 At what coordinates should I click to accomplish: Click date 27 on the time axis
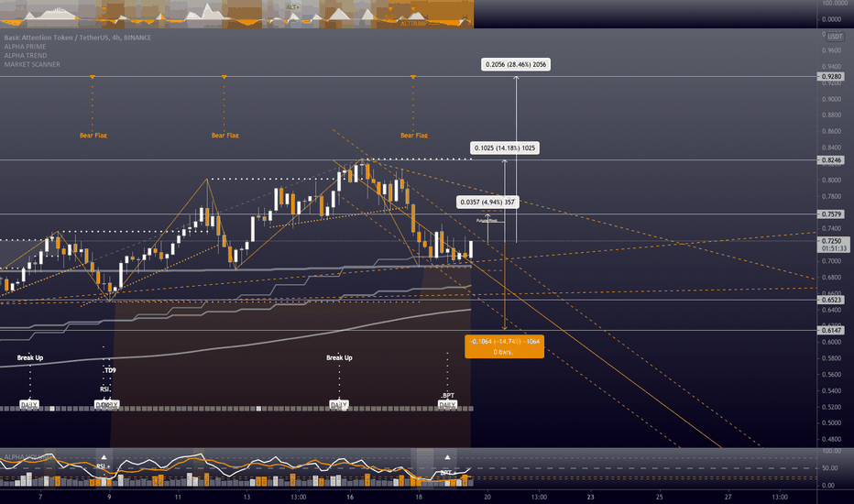pyautogui.click(x=728, y=497)
